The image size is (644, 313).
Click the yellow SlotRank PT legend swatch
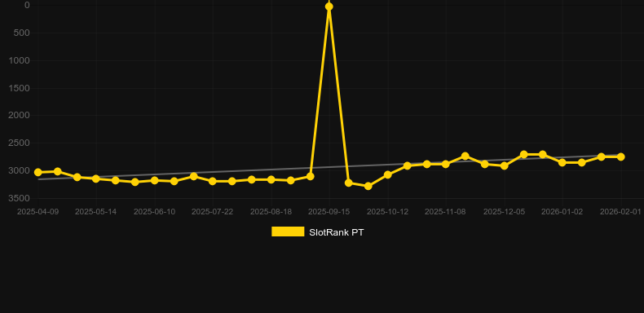[288, 231]
